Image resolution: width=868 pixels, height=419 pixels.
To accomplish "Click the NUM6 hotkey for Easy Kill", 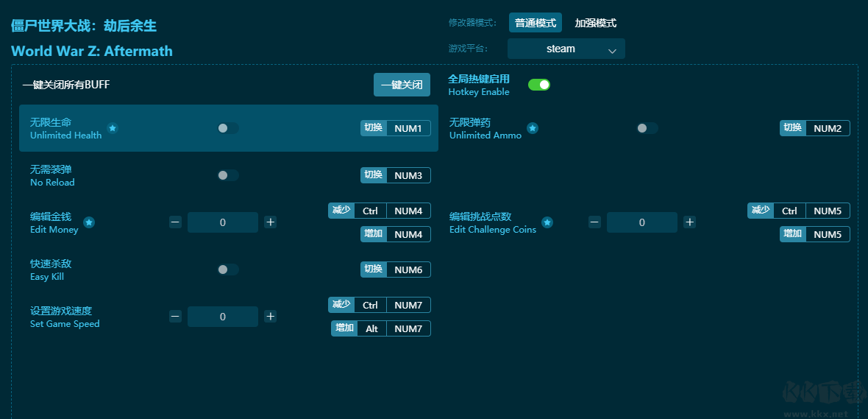I will coord(408,270).
